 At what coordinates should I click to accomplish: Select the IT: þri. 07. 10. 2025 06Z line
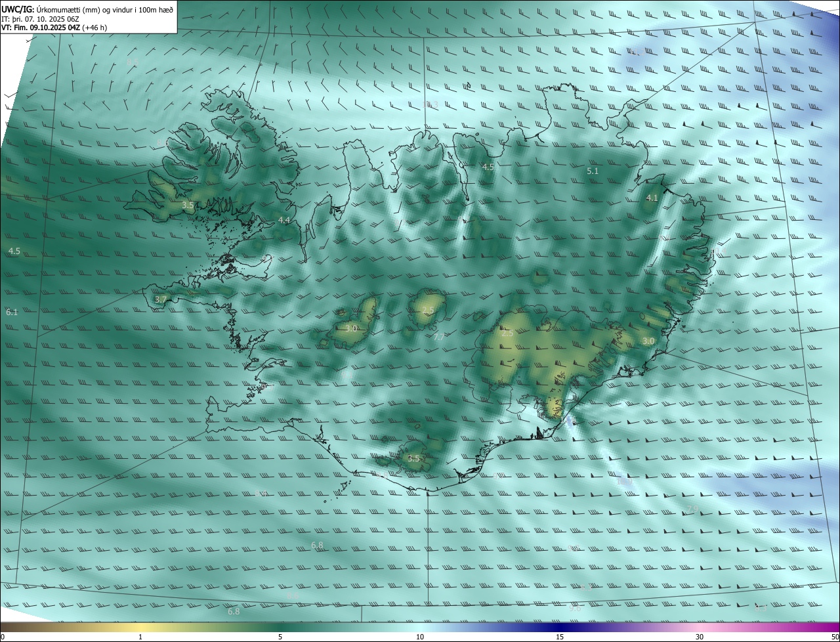coord(40,18)
